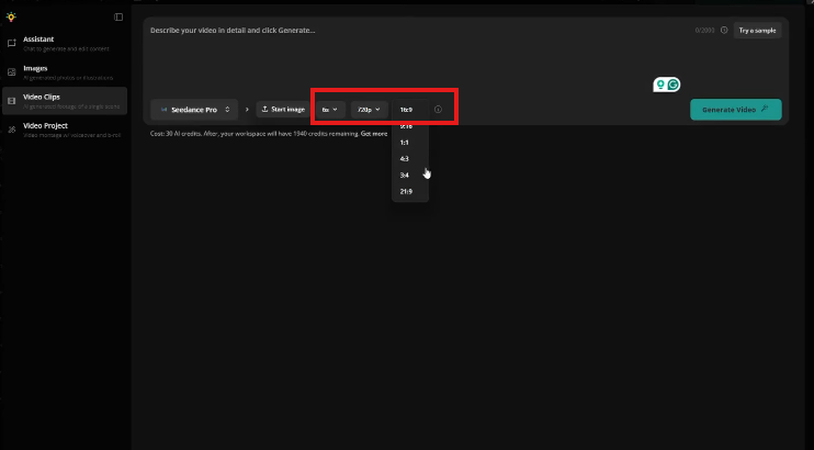This screenshot has height=450, width=814.
Task: Click the info icon beside character counter
Action: pyautogui.click(x=724, y=30)
